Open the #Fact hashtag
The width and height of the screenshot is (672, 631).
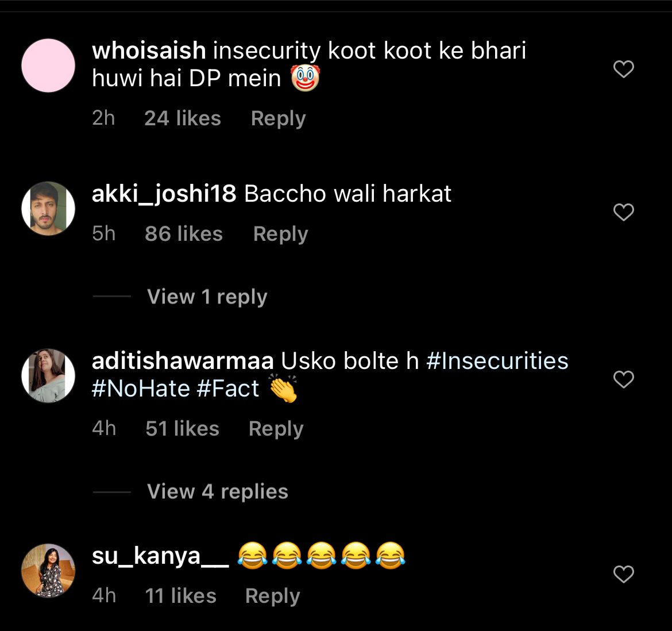point(229,388)
